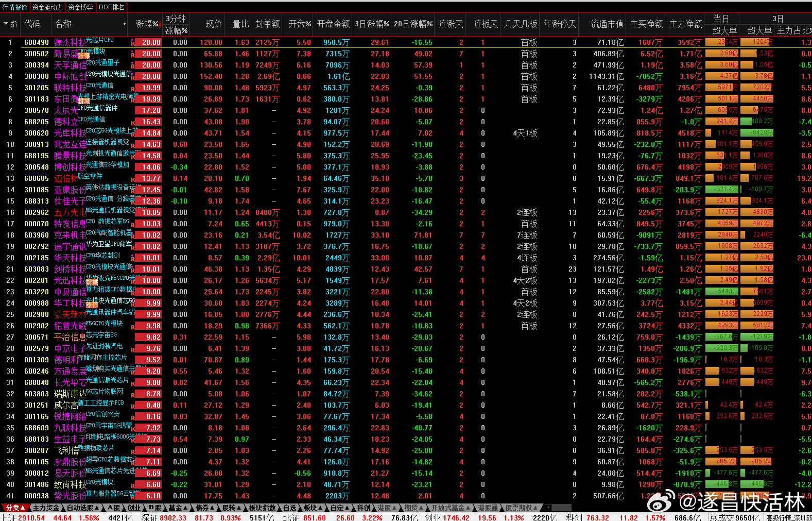Click the 封板 tag on 东田微 row

coord(84,101)
